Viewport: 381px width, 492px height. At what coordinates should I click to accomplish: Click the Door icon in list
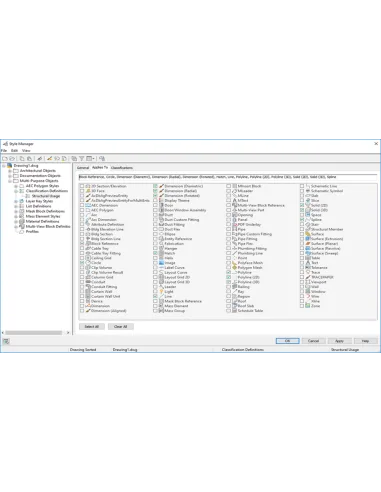[161, 205]
